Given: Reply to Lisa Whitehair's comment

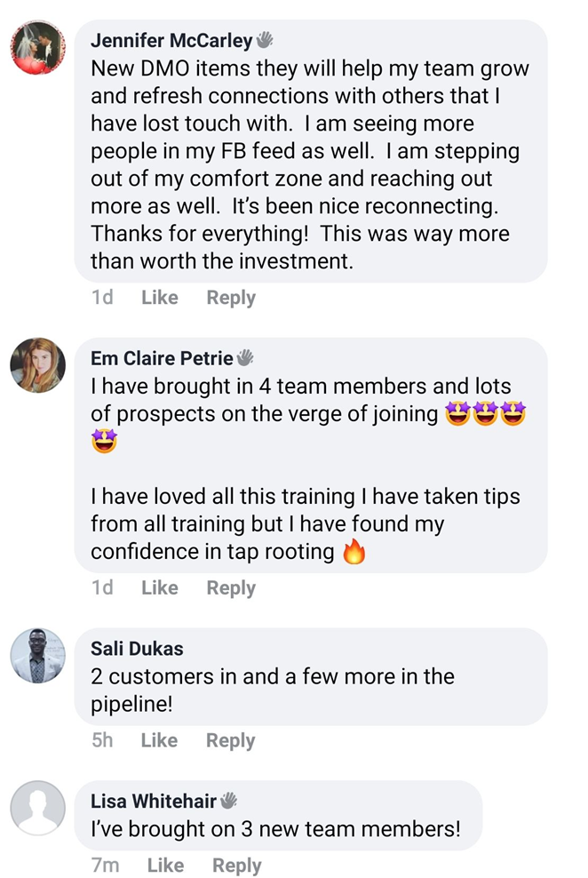Looking at the screenshot, I should coord(236,866).
